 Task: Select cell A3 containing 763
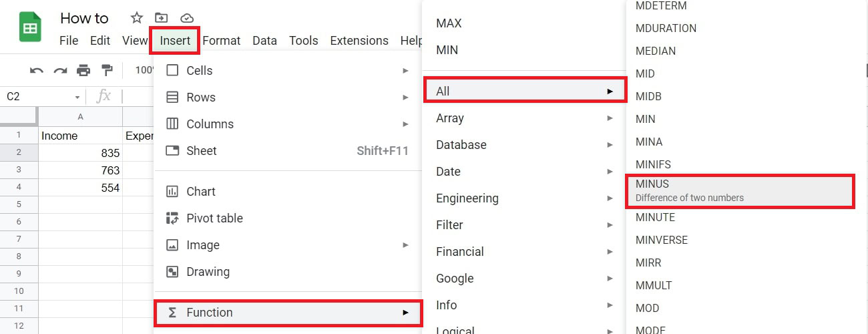coord(80,170)
